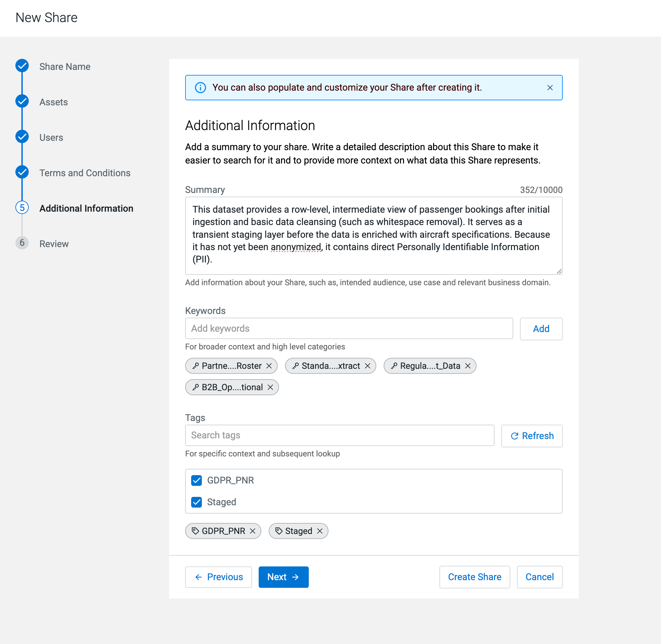
Task: Go to the Assets step
Action: (53, 102)
